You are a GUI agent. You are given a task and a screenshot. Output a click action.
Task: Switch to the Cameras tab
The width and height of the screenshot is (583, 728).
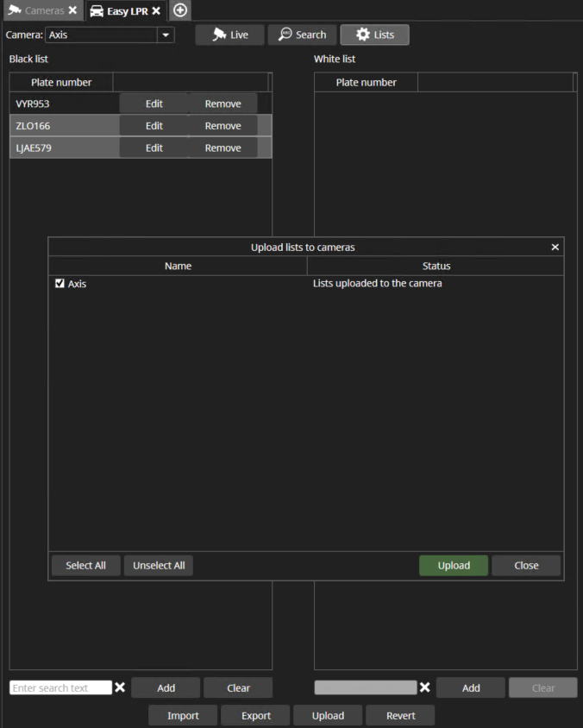point(36,11)
